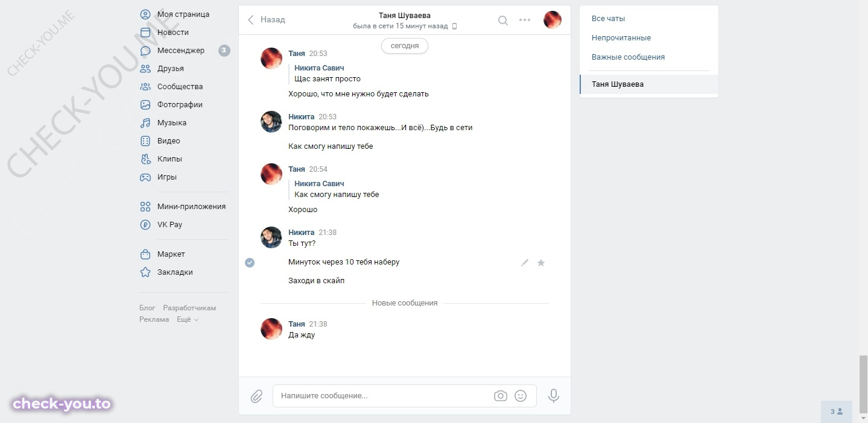Open Таня Шуваева profile from chat header name
The height and width of the screenshot is (423, 868).
[x=405, y=15]
